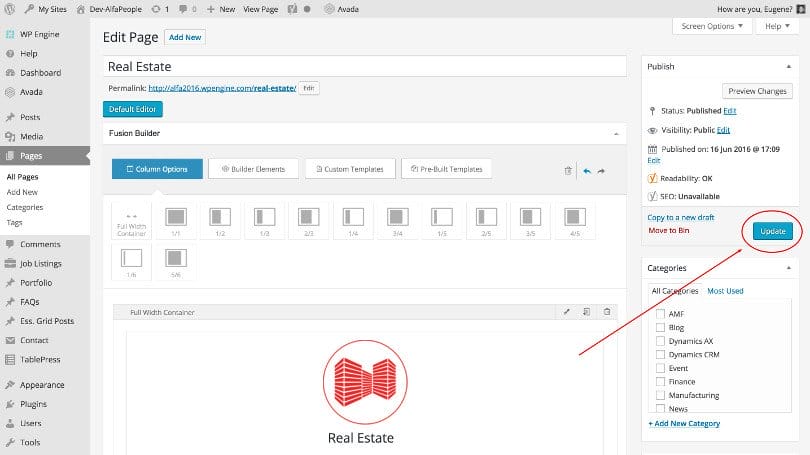810x455 pixels.
Task: Click the Fusion Builder undo arrow
Action: pyautogui.click(x=587, y=171)
